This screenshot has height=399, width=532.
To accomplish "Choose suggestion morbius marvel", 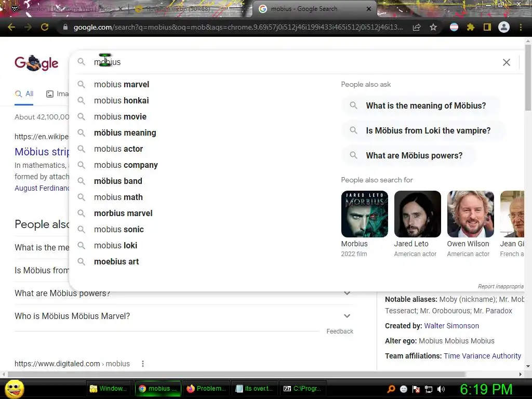I will pyautogui.click(x=123, y=213).
